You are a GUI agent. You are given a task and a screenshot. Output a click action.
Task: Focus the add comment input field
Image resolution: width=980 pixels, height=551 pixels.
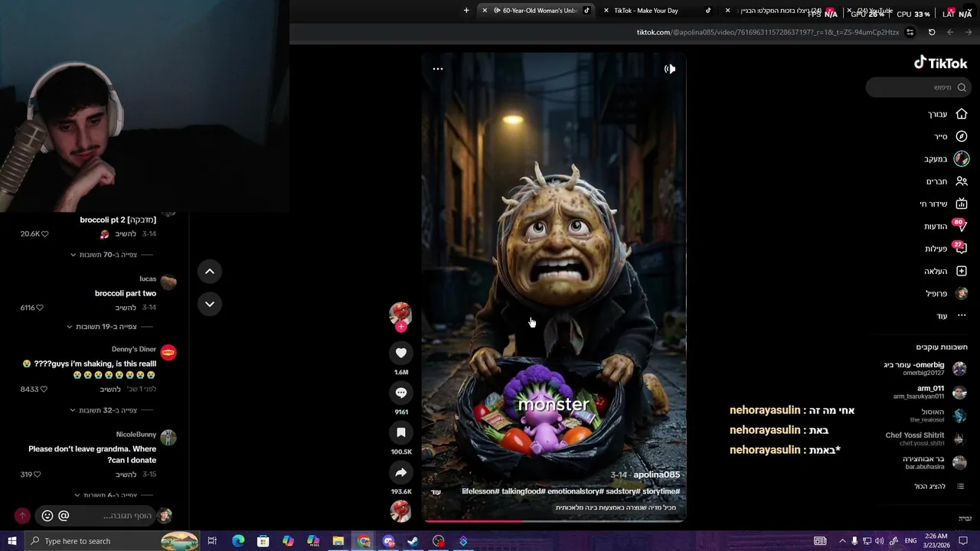pyautogui.click(x=116, y=516)
